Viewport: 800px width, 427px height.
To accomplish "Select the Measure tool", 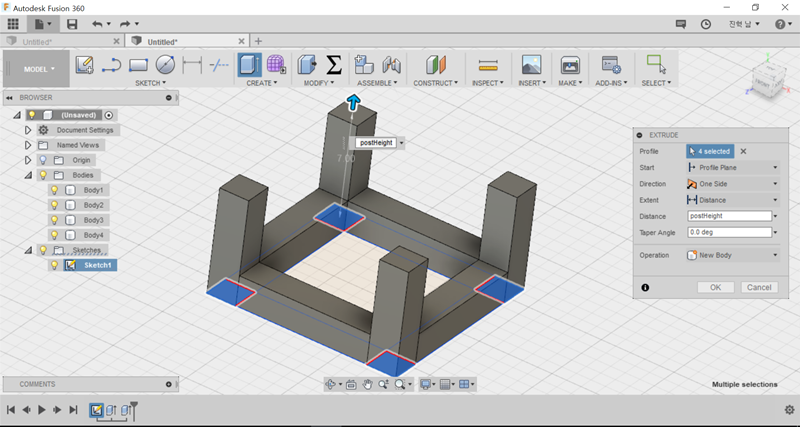I will coord(488,65).
